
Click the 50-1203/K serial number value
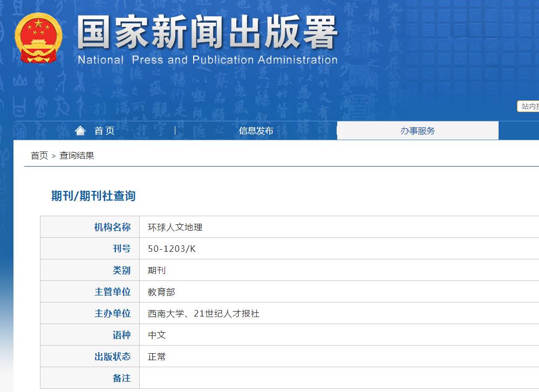[172, 249]
